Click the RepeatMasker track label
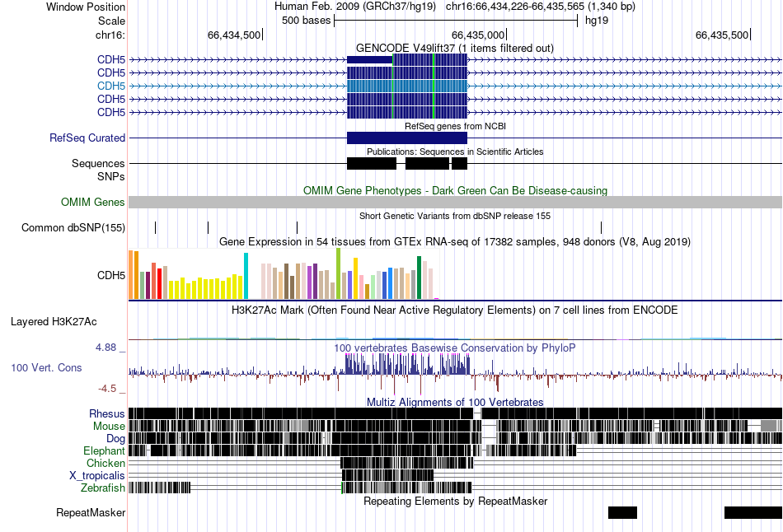The image size is (783, 532). point(91,512)
